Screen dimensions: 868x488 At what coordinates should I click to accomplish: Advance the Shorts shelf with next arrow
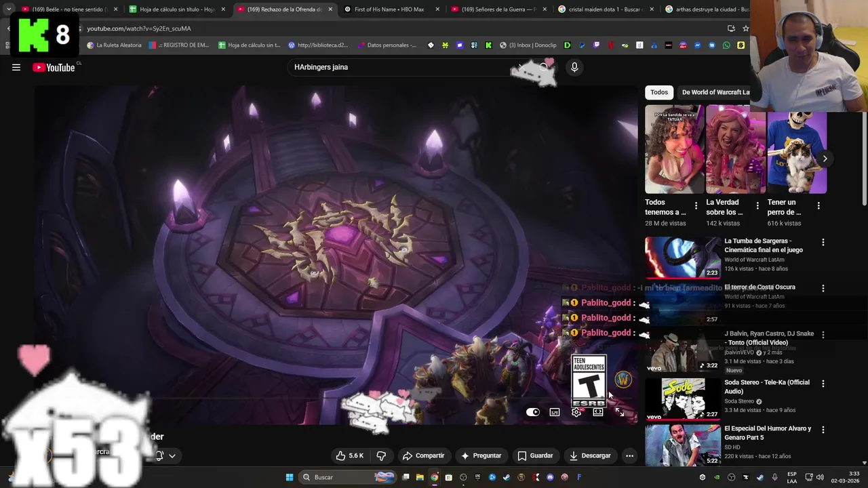coord(825,159)
